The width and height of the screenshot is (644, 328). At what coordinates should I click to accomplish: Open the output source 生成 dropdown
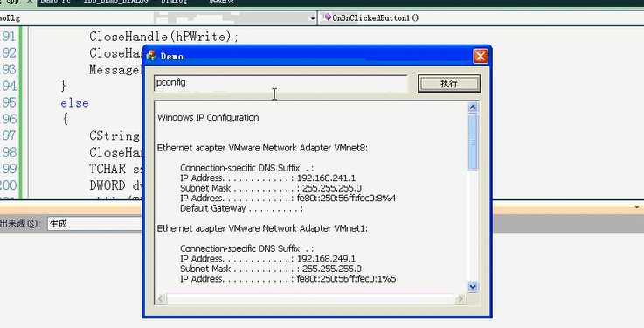point(94,224)
